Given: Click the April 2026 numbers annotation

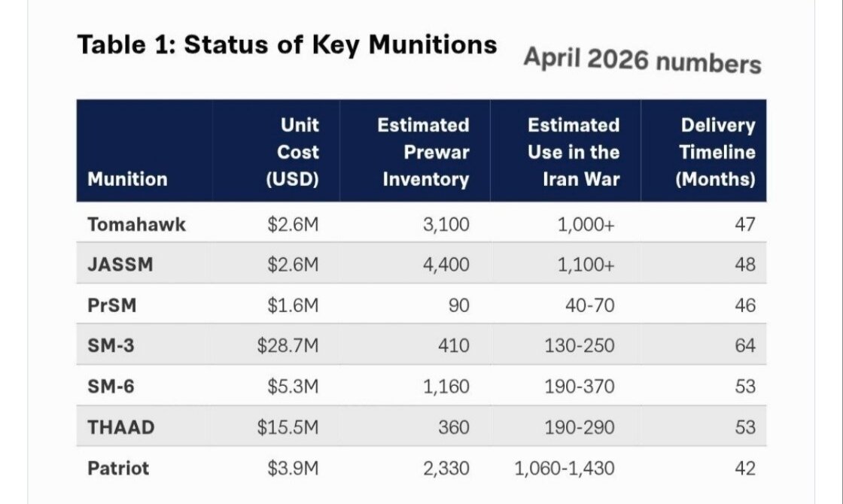Looking at the screenshot, I should click(x=643, y=59).
